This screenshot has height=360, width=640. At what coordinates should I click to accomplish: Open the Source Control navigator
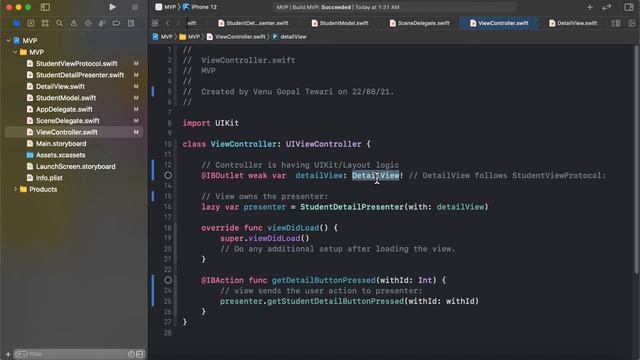[31, 23]
